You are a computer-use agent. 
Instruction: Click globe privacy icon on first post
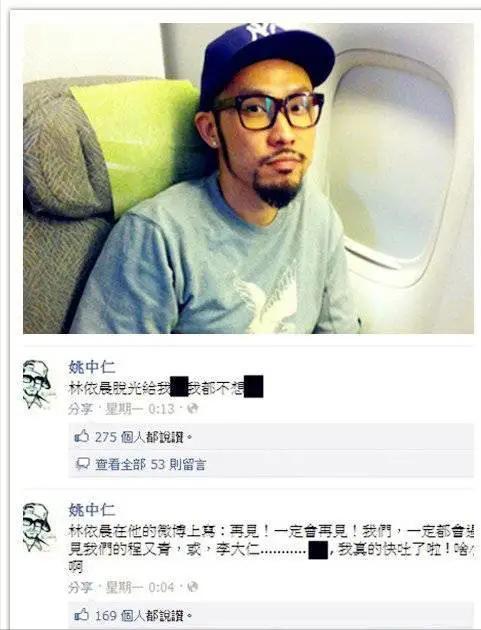point(192,408)
